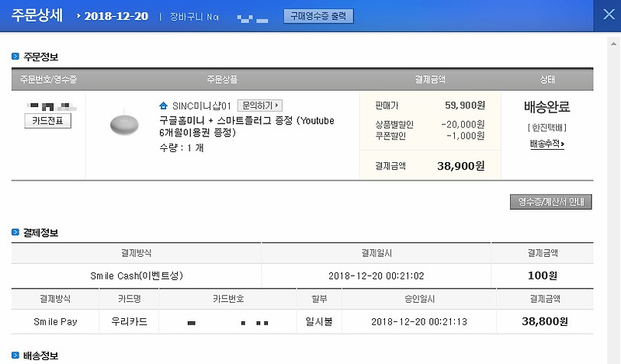The image size is (621, 364).
Task: Select the 수량 : 1 개 quantity text
Action: (x=182, y=148)
